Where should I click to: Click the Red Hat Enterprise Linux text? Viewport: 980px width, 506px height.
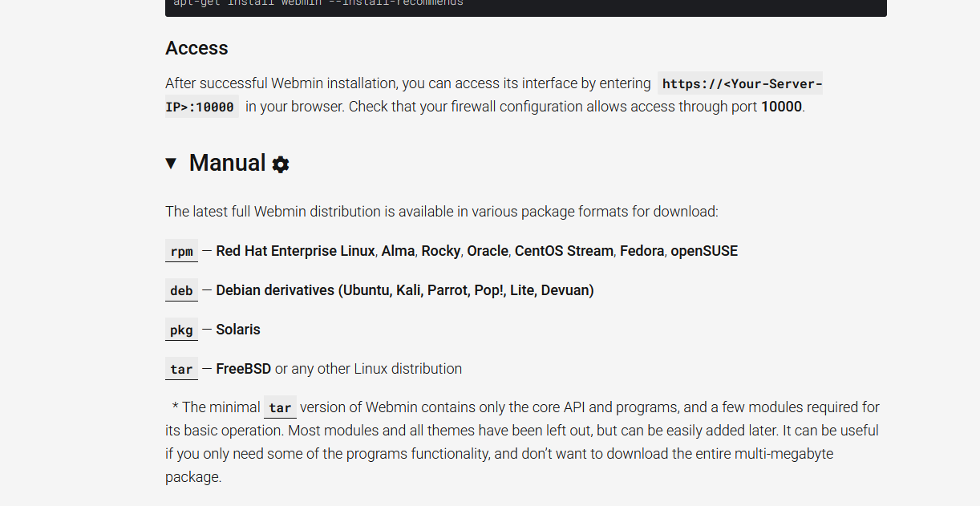[x=295, y=251]
